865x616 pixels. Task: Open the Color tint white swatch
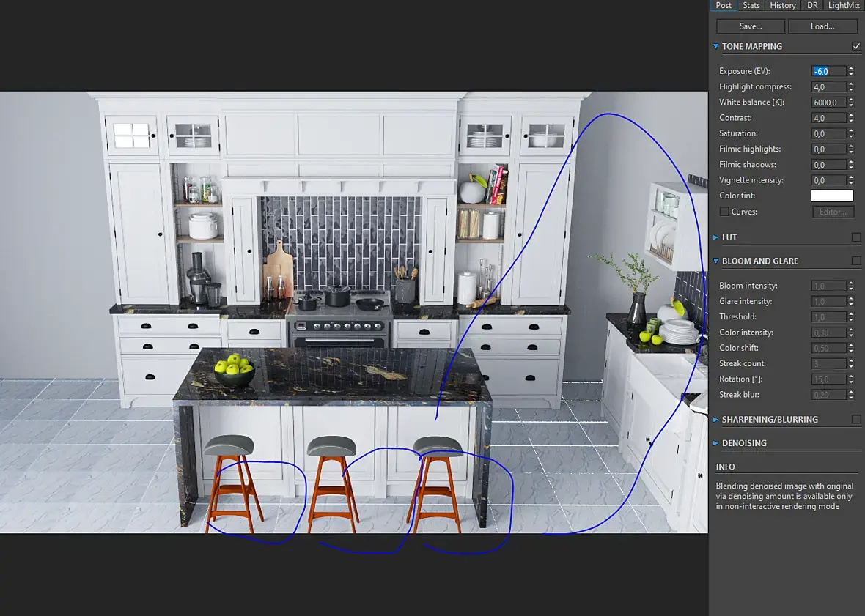831,196
